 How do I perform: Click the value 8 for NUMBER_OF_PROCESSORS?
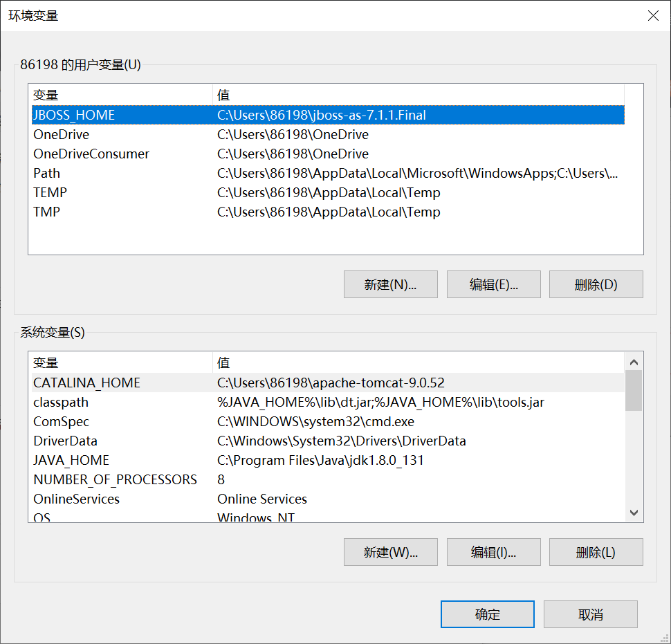pos(221,479)
